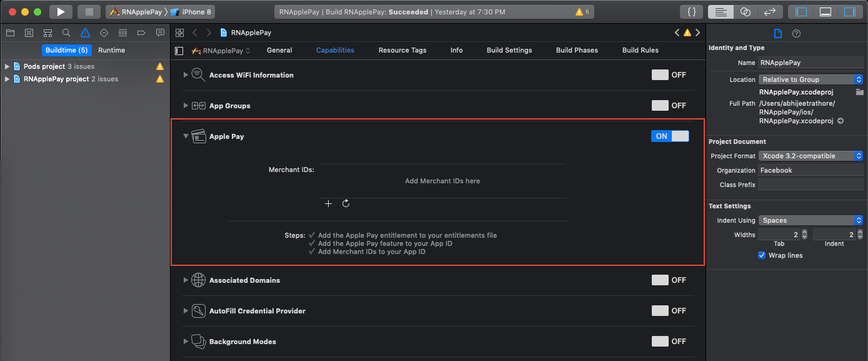Show the Debug area panel

coord(826,12)
